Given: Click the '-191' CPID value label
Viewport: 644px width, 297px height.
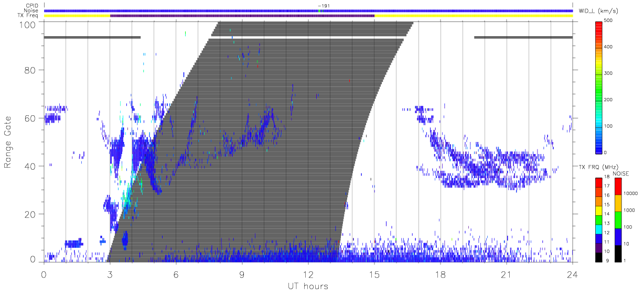Looking at the screenshot, I should point(324,5).
